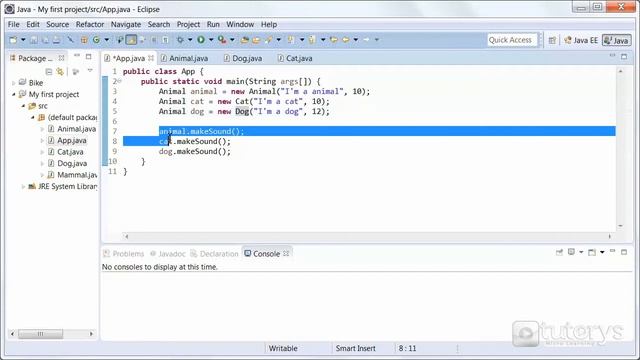Open the New file dropdown arrow
Image resolution: width=640 pixels, height=360 pixels.
[23, 40]
